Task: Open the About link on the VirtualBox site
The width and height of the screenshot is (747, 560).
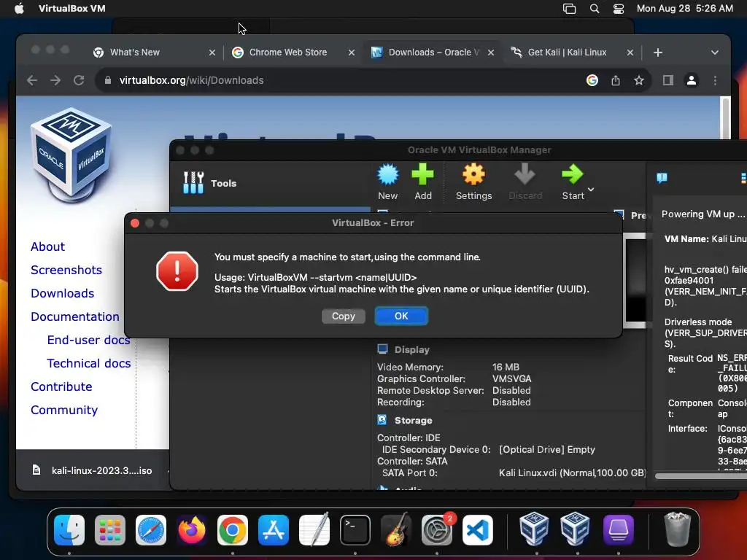Action: click(x=47, y=246)
